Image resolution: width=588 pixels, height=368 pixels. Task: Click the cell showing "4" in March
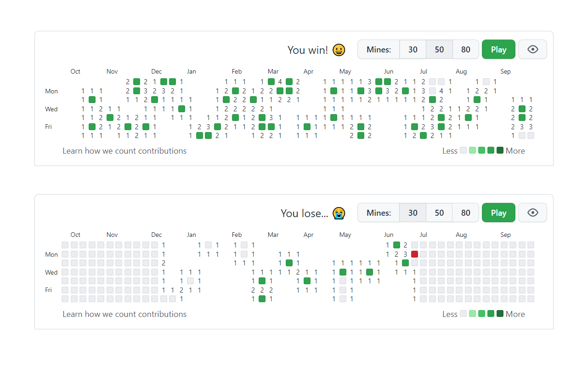click(281, 81)
